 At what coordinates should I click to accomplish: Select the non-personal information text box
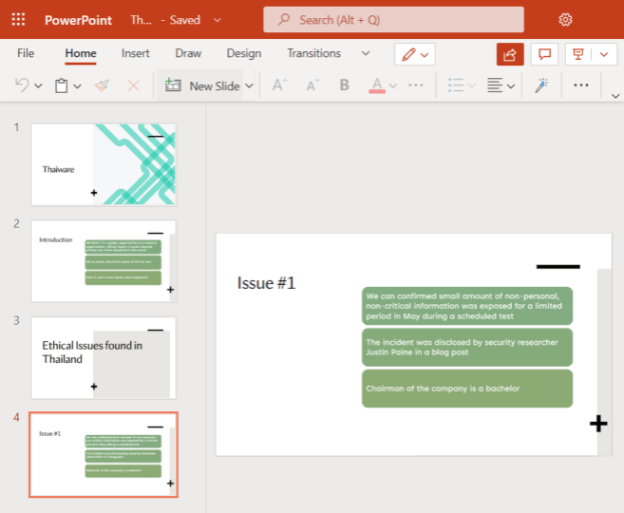tap(467, 306)
